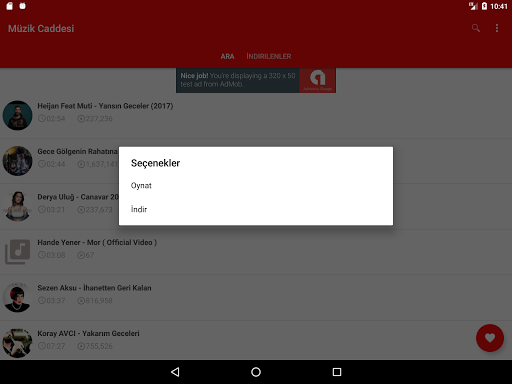Click play count icon beside 237,673
The width and height of the screenshot is (512, 384).
pos(81,210)
